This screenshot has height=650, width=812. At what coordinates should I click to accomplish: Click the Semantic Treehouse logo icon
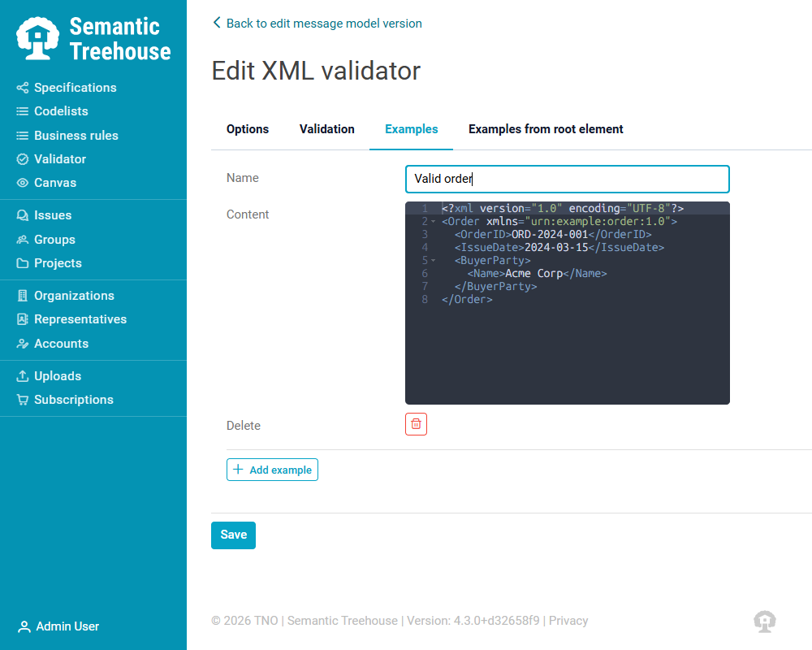pos(37,38)
